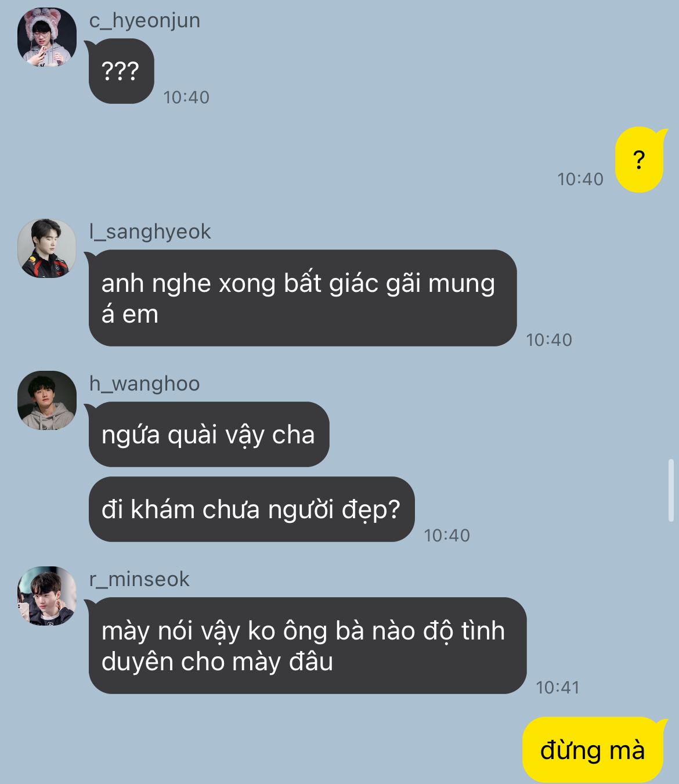Click the 10:41 timestamp beside r_minseok's message
Viewport: 679px width, 784px height.
(x=558, y=688)
